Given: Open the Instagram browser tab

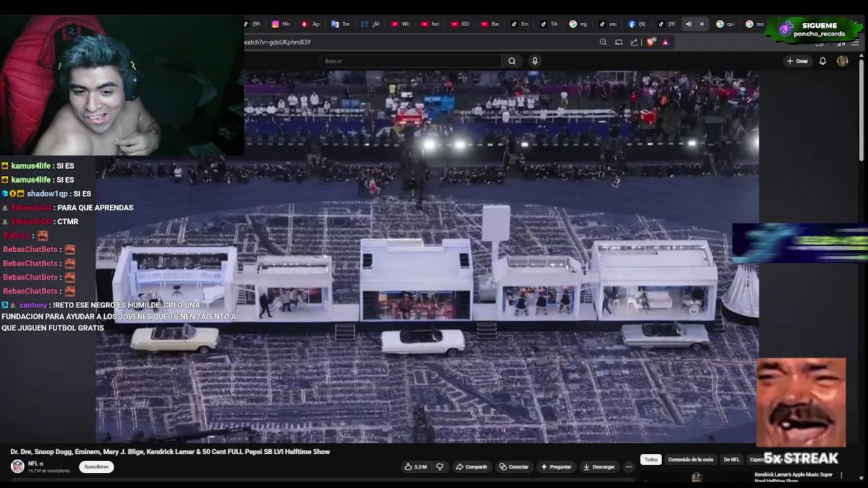Looking at the screenshot, I should point(281,24).
